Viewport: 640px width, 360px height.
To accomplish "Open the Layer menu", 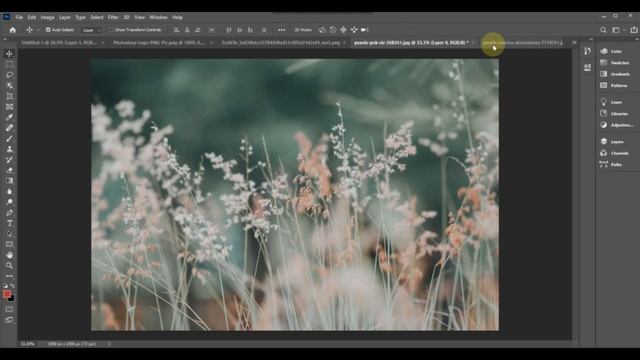I will point(64,18).
